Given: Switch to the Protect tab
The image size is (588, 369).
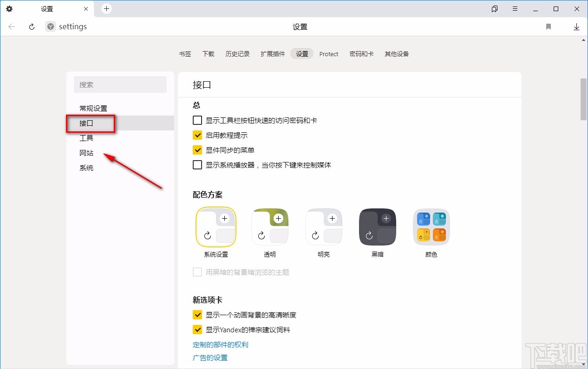Looking at the screenshot, I should tap(329, 54).
